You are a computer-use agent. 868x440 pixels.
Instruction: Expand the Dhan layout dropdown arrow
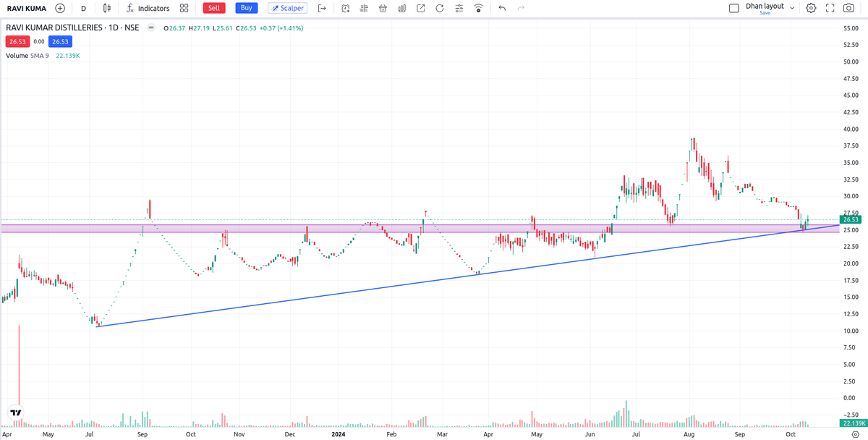pyautogui.click(x=792, y=8)
